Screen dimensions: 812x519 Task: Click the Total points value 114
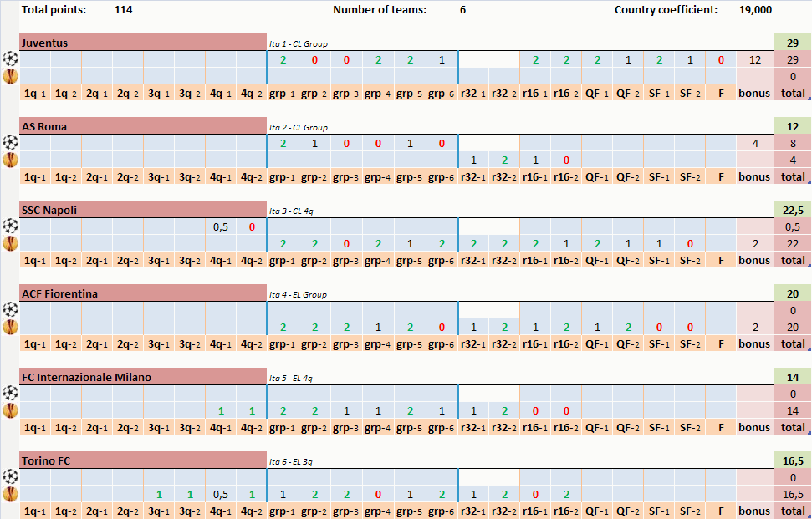pyautogui.click(x=123, y=10)
